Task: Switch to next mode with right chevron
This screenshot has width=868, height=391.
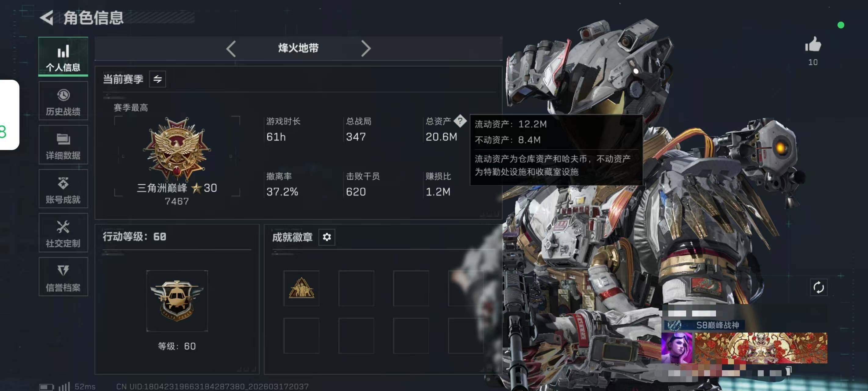Action: (x=366, y=49)
